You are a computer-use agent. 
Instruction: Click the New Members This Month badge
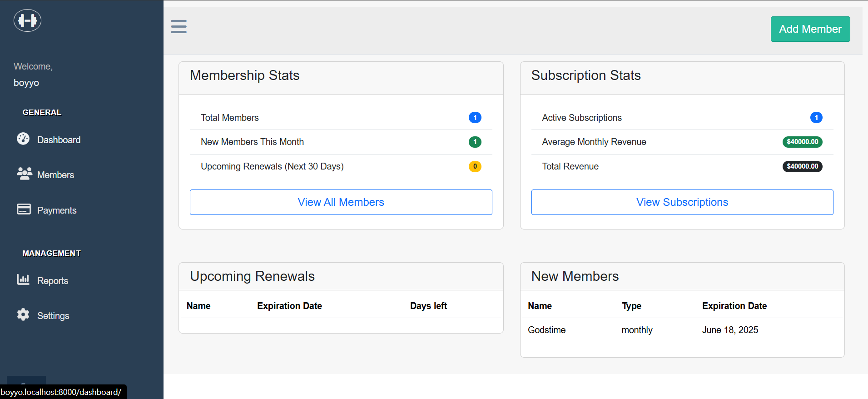(x=475, y=142)
